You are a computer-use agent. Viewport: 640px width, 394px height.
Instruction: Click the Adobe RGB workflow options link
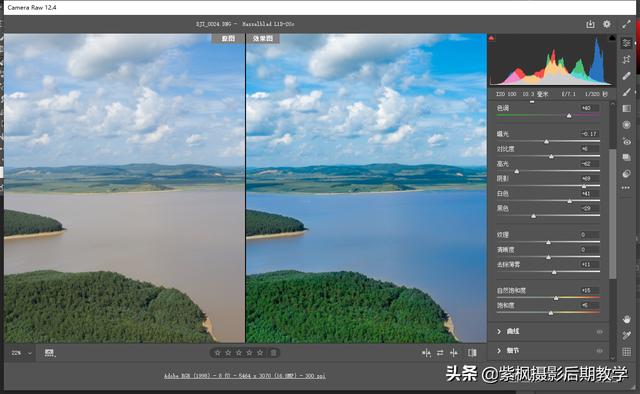point(245,376)
